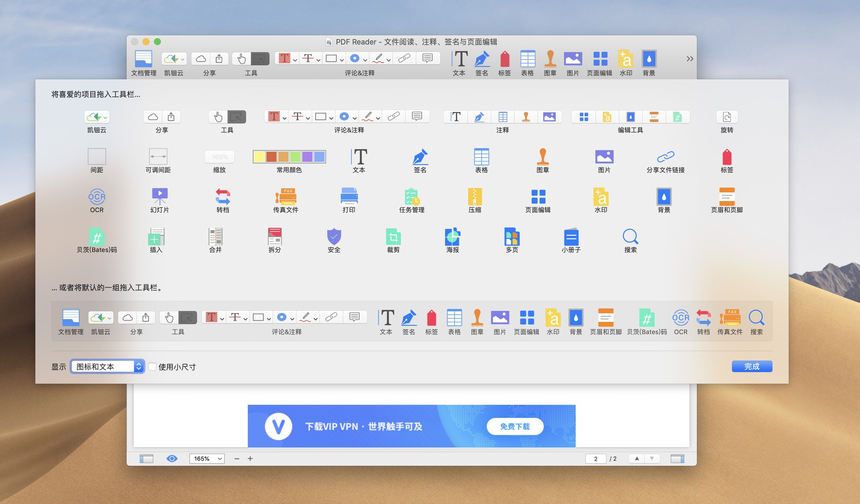This screenshot has width=860, height=504.
Task: Click the 转档 convert icon in the palette grid
Action: coord(223,196)
